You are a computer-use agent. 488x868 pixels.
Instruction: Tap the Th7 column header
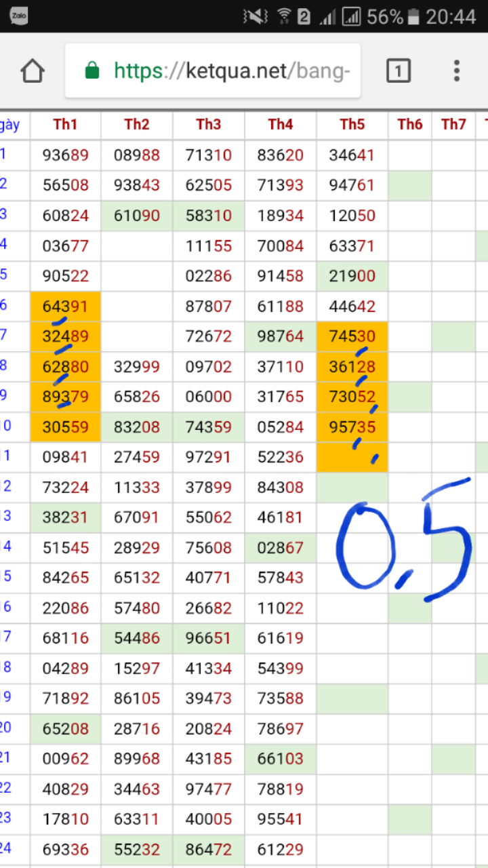point(453,125)
